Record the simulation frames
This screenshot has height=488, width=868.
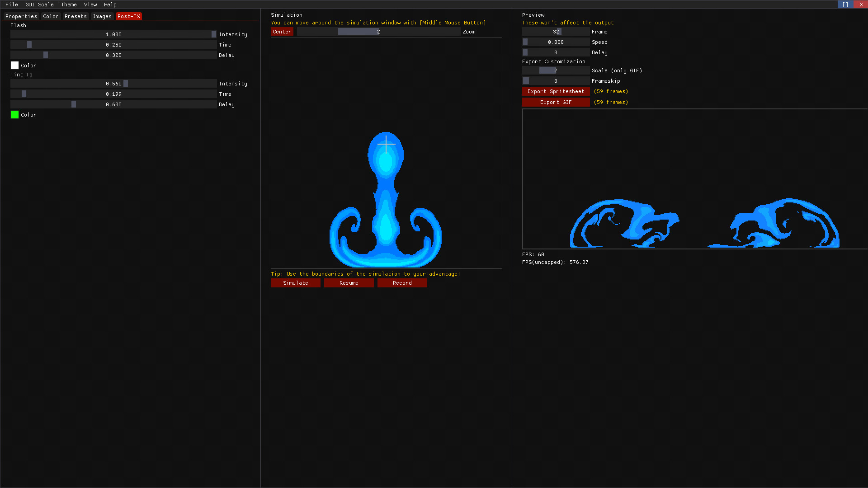402,282
